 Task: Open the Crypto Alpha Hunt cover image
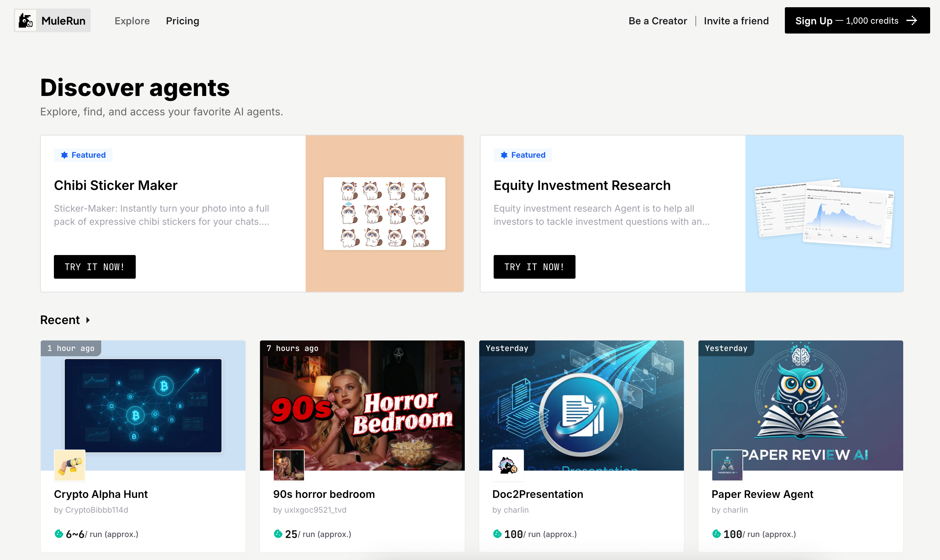(143, 405)
